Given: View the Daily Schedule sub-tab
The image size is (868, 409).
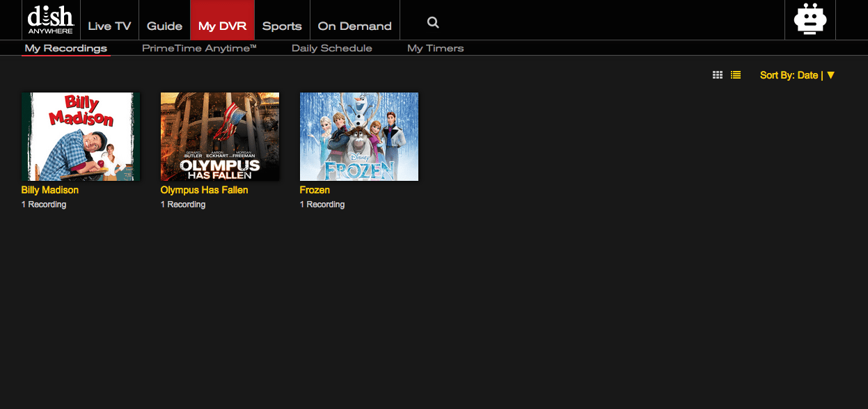Looking at the screenshot, I should click(x=332, y=48).
